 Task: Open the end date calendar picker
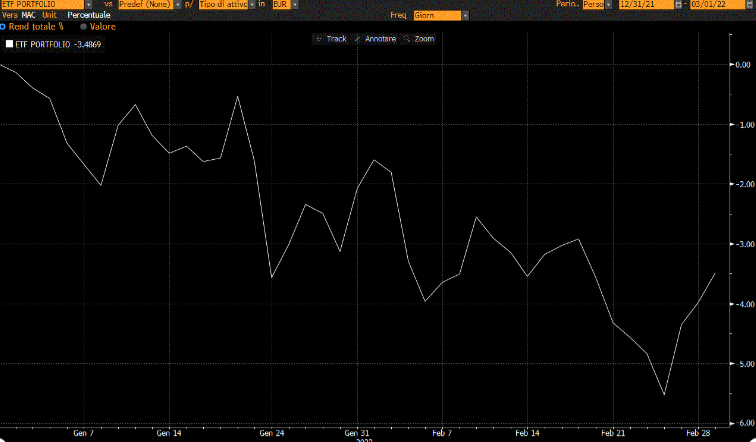pos(751,5)
